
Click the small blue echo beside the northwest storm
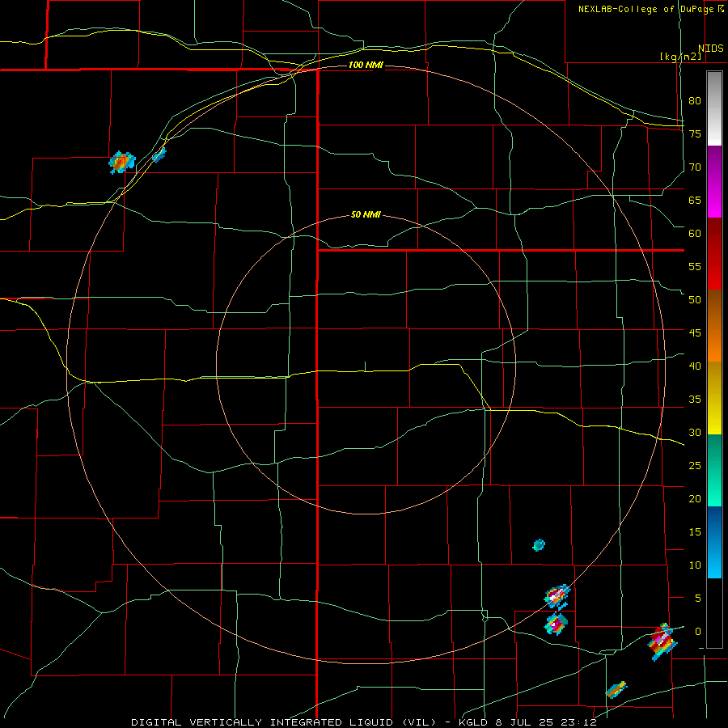click(159, 154)
